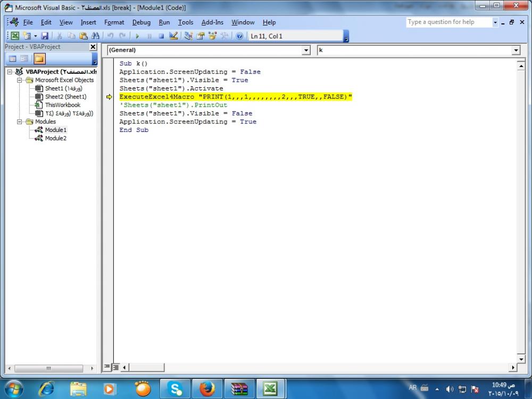Screen dimensions: 532x399
Task: Click the volume speaker icon in system tray
Action: 450,389
